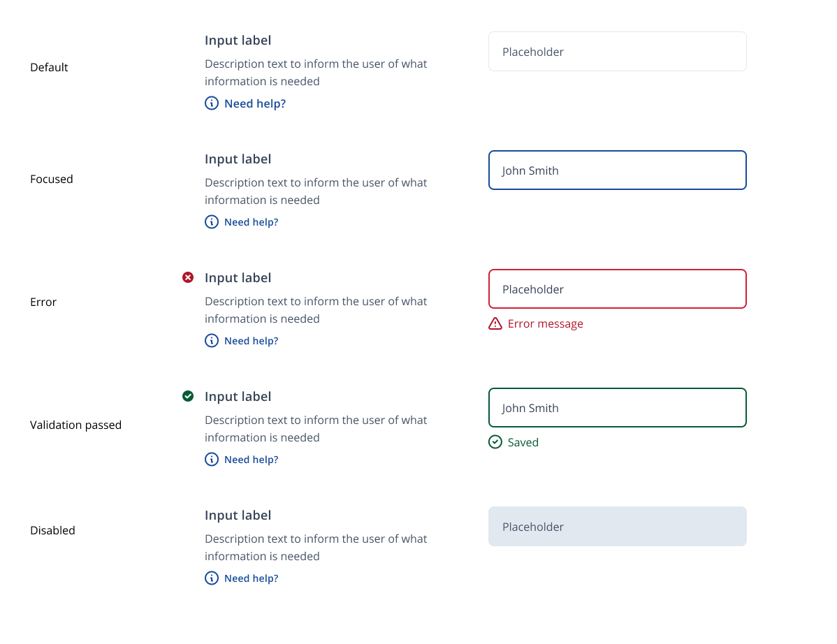Click the Saved checkmark circle icon
Screen dimensions: 837x644
(495, 442)
